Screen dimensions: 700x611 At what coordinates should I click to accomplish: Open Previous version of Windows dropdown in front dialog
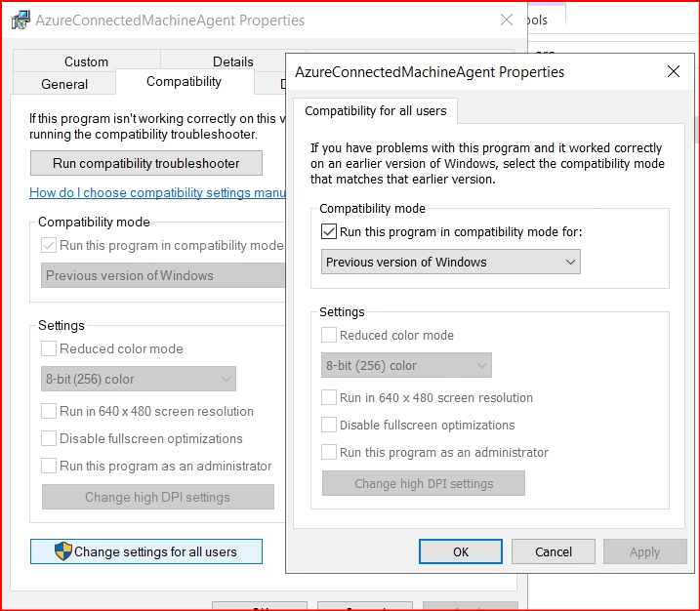(x=451, y=262)
